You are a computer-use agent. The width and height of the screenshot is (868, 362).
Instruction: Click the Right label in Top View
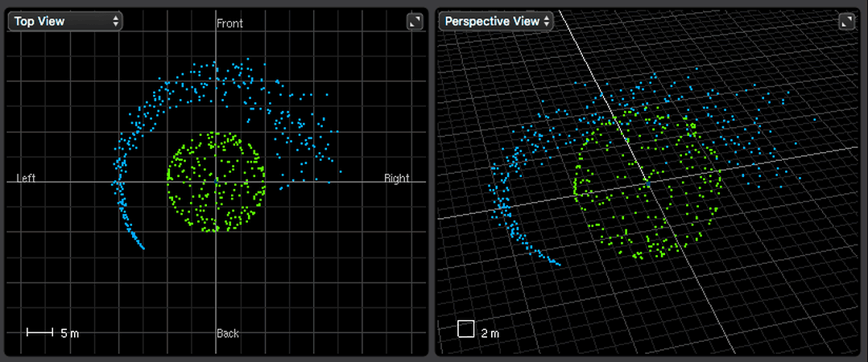[397, 178]
